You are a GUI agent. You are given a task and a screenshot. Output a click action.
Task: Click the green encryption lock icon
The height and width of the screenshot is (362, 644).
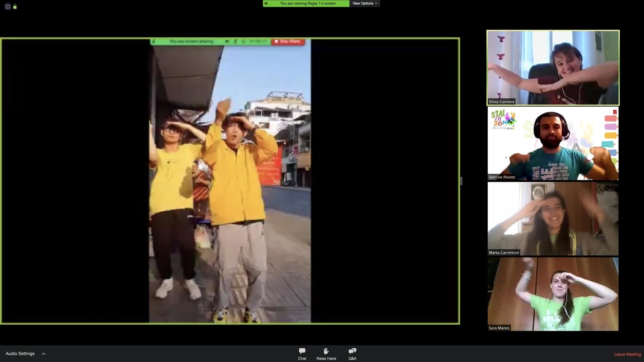15,7
